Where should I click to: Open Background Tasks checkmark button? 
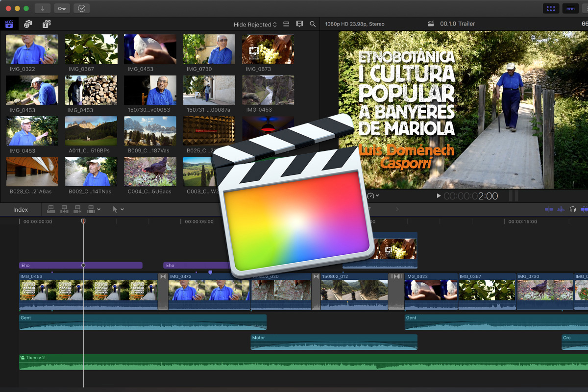81,8
